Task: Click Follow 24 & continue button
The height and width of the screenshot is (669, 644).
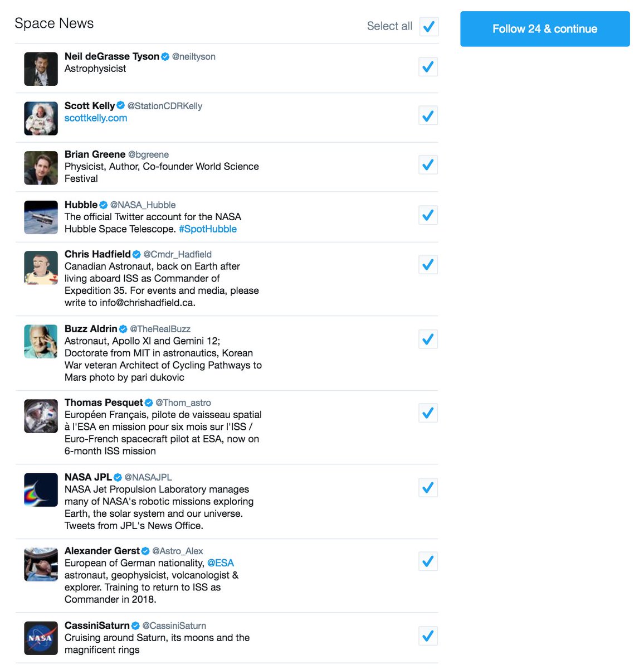Action: [545, 29]
